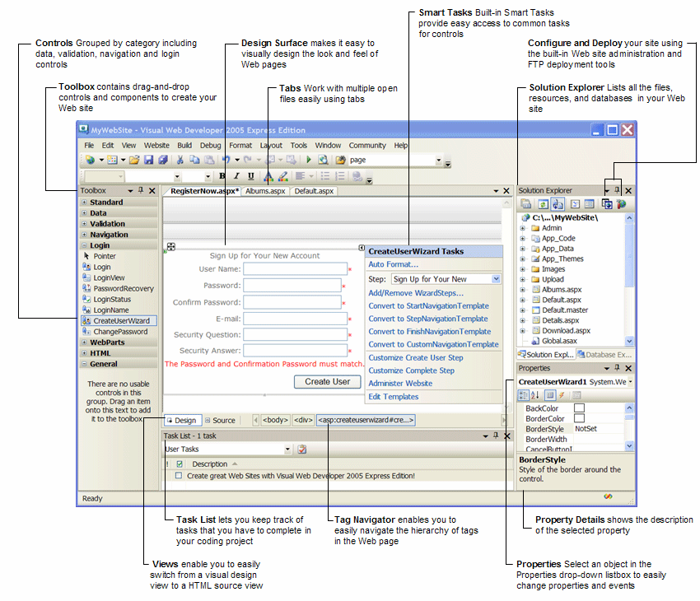Click the numbered list formatting icon

[340, 176]
